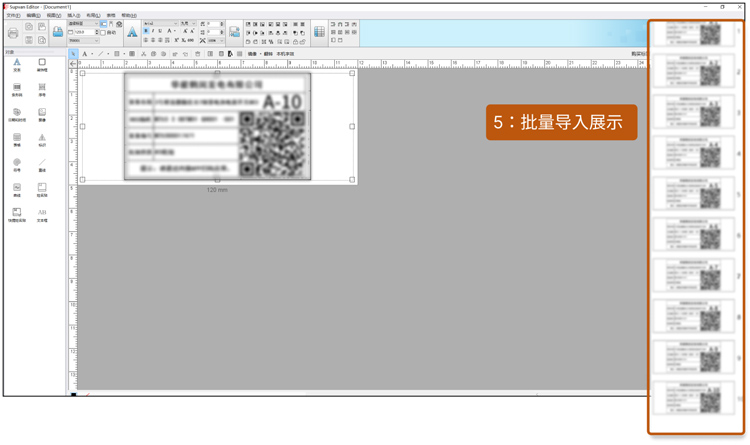Screen dimensions: 750x445
Task: Click the blue printer icon in the ribbon
Action: [x=57, y=32]
